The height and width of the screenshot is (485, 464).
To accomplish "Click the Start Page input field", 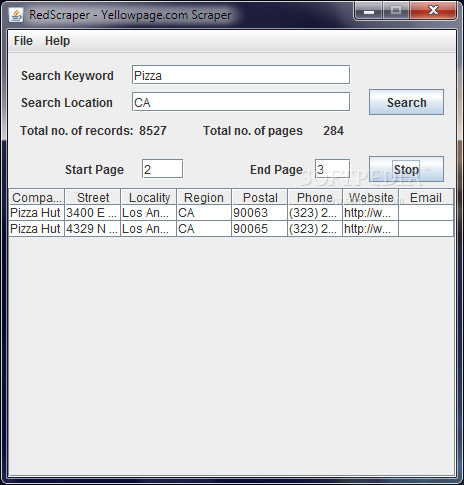I will point(162,169).
